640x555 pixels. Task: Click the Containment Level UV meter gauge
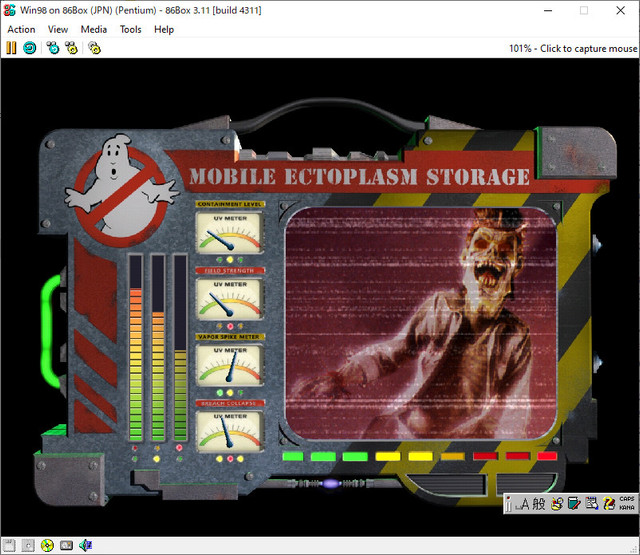click(229, 232)
